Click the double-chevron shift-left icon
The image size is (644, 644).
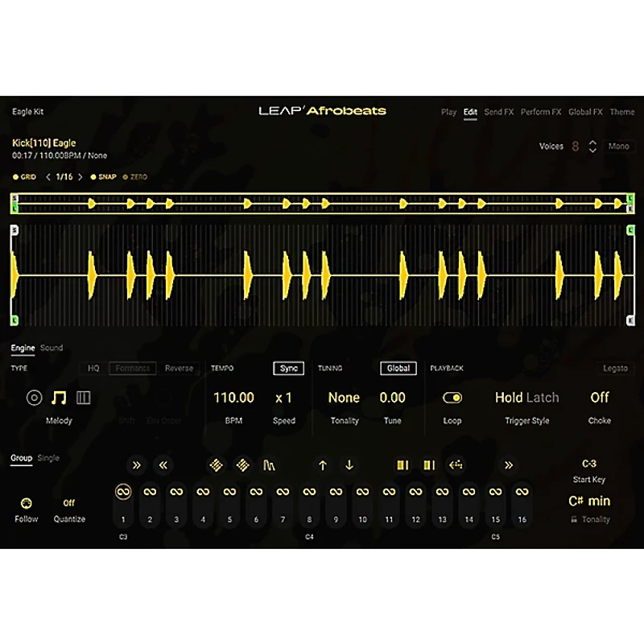pyautogui.click(x=163, y=465)
